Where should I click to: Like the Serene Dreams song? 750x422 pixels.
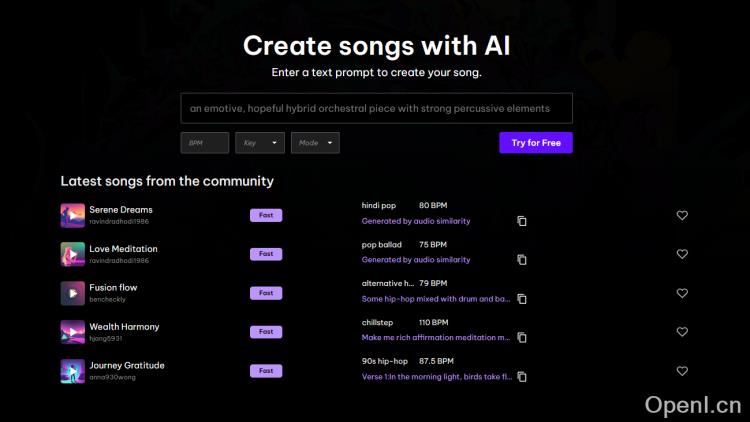click(682, 215)
